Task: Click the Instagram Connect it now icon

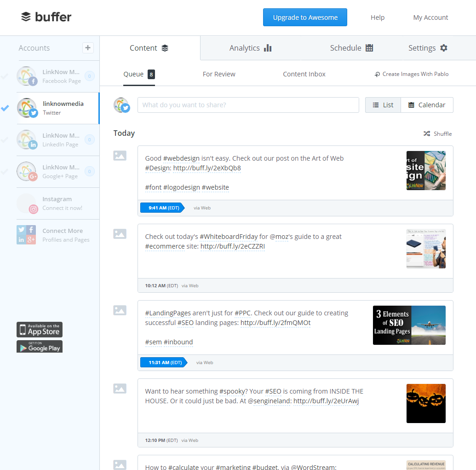Action: tap(26, 203)
